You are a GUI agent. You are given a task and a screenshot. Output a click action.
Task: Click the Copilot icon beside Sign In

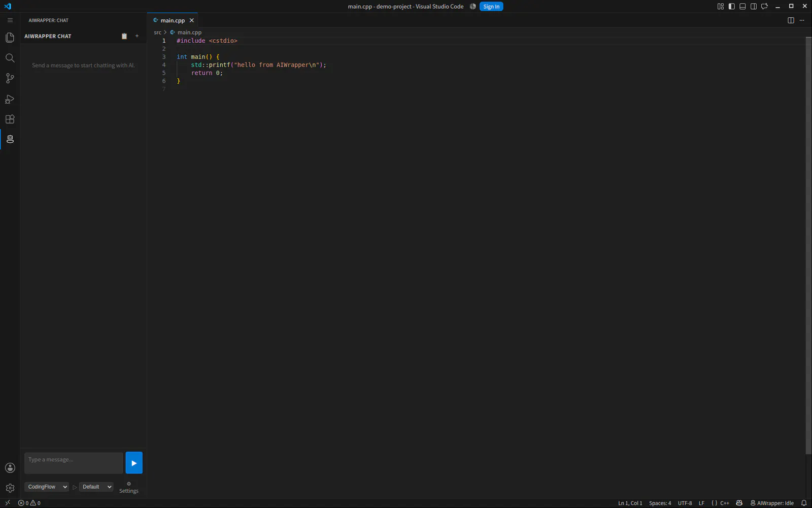point(472,7)
